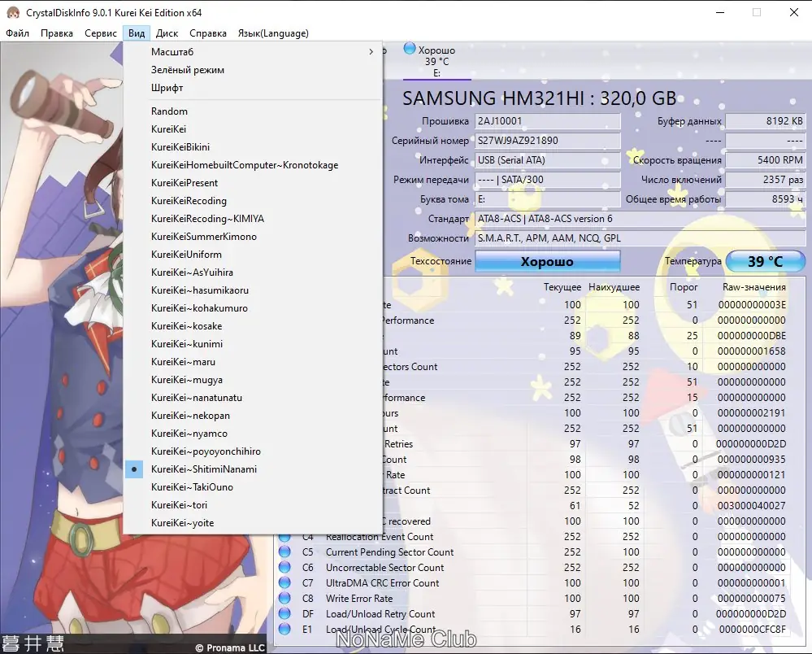This screenshot has height=654, width=812.
Task: Open the Язык(Language) menu
Action: click(273, 33)
